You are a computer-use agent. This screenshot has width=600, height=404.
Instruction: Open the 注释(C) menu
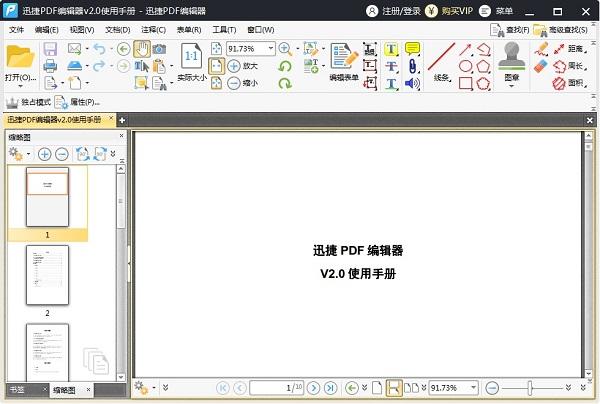(153, 29)
